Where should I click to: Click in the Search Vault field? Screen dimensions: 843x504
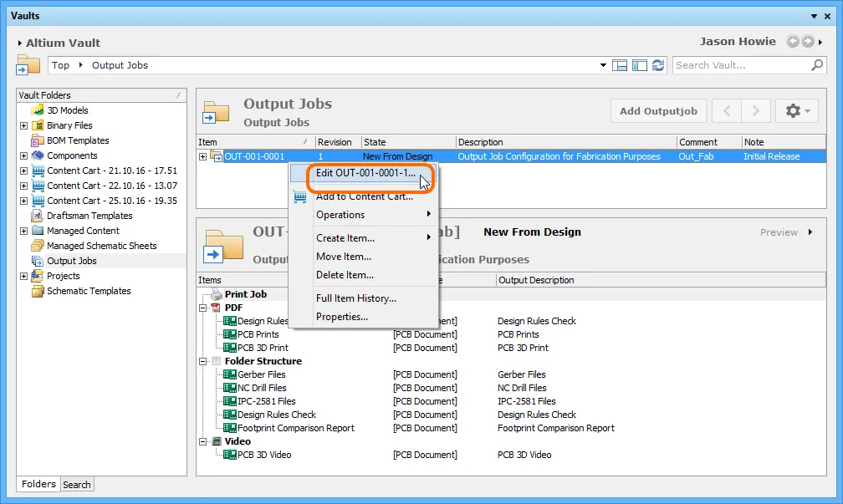coord(742,65)
